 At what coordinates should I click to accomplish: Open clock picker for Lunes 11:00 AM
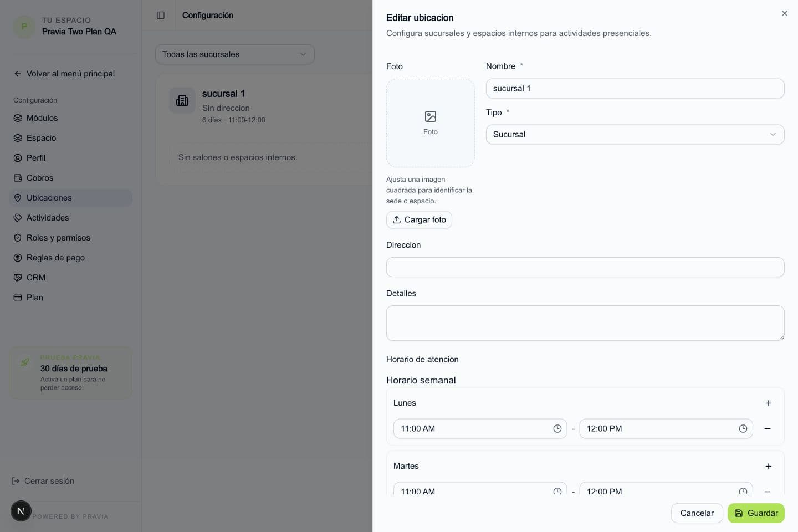pyautogui.click(x=557, y=428)
